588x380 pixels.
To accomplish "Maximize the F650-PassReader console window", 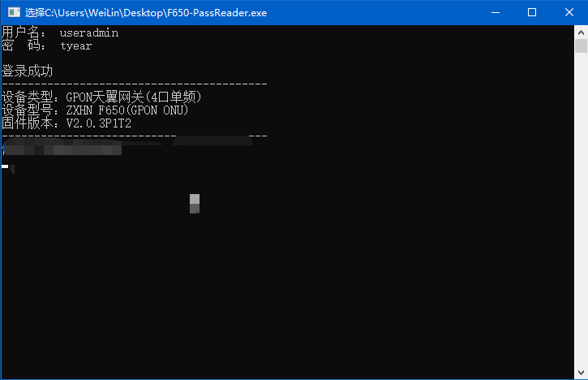I will 532,12.
